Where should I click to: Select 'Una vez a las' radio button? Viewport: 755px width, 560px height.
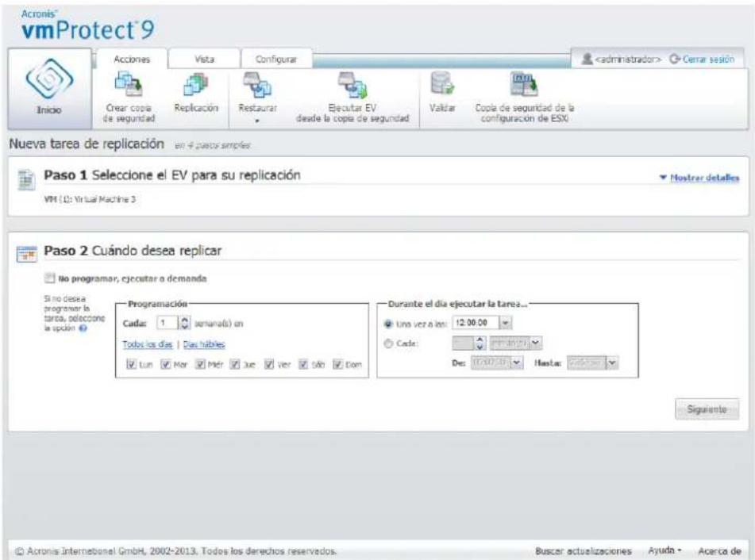(x=388, y=324)
